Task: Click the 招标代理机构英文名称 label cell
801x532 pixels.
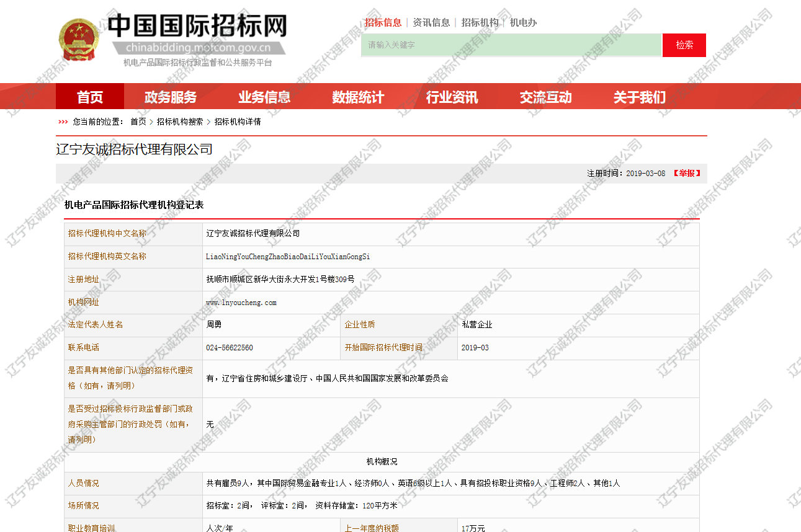Action: point(133,257)
